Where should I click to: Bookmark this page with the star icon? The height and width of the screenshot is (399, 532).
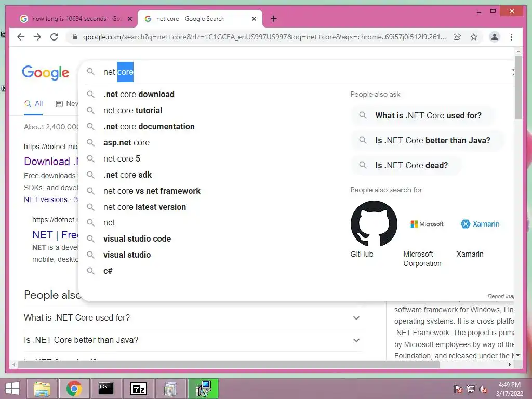point(474,37)
